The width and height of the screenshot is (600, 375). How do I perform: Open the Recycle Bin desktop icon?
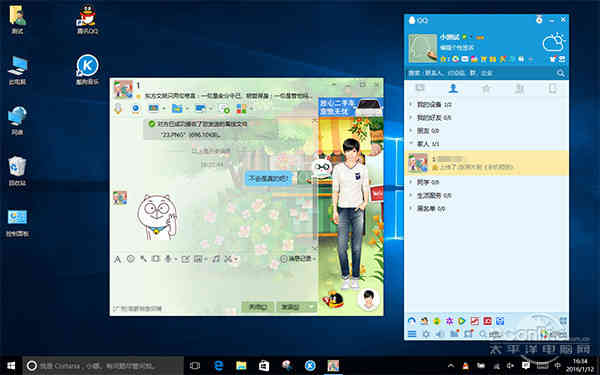pos(17,171)
